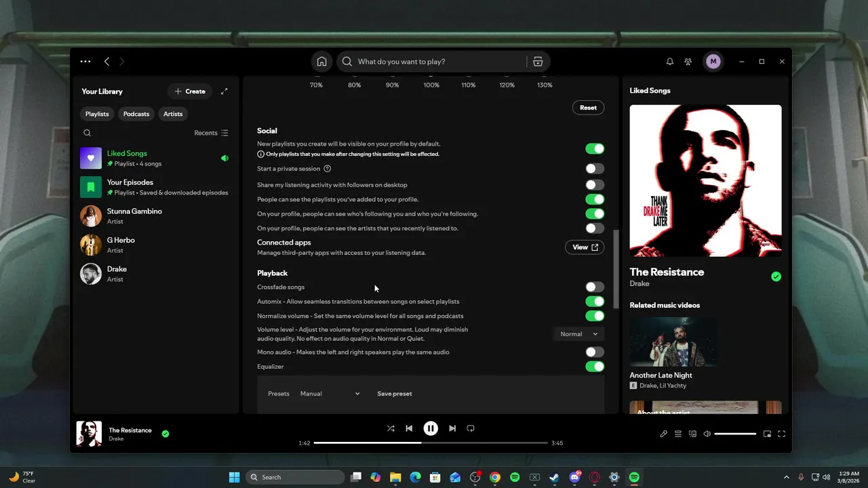Adjust the volume slider
This screenshot has height=488, width=868.
click(735, 434)
